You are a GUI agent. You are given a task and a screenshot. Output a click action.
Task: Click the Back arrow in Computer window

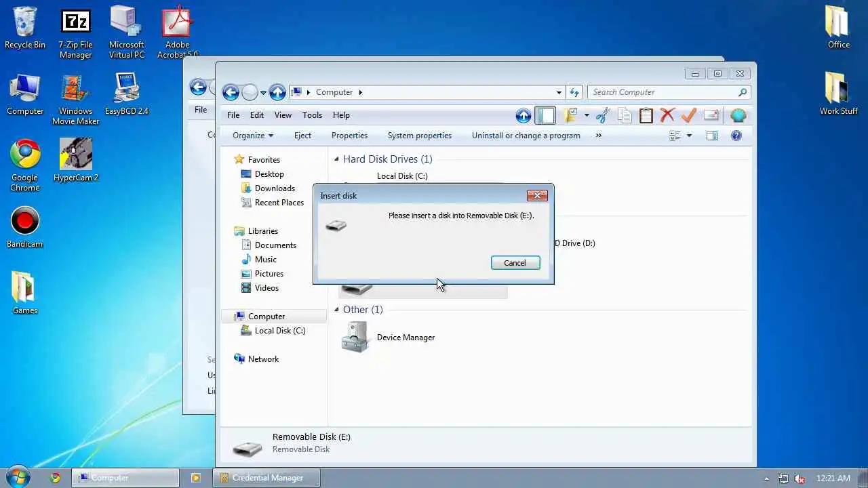point(231,92)
